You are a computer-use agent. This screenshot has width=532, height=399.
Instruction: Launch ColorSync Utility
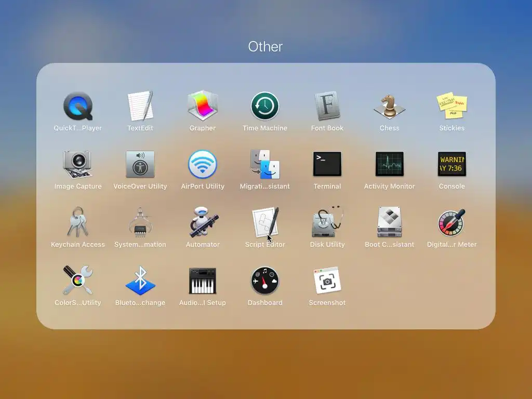point(78,280)
